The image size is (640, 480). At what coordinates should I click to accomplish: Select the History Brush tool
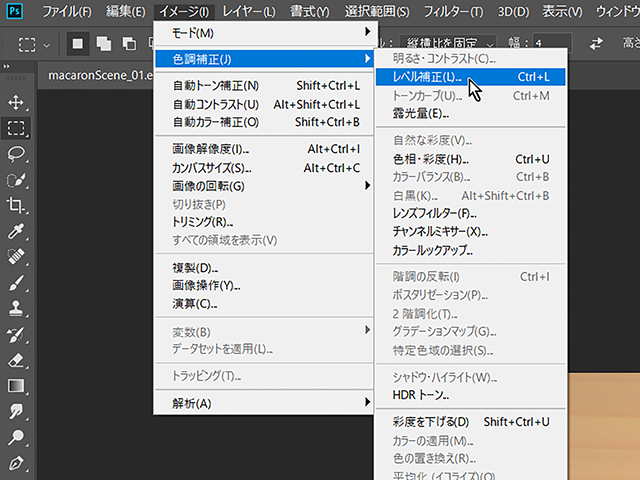coord(16,334)
